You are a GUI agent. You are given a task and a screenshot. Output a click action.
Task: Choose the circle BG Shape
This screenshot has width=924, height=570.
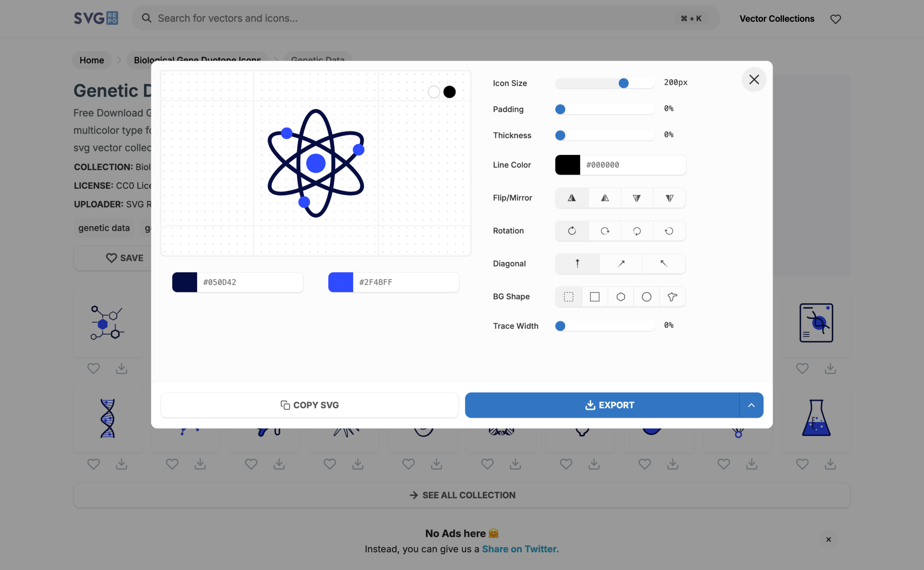pyautogui.click(x=646, y=297)
